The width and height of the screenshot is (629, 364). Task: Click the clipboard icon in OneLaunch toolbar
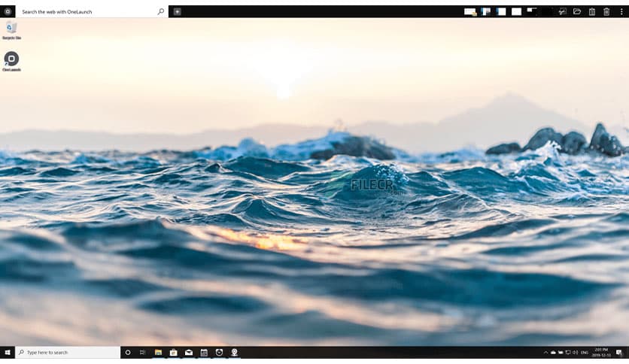tap(592, 12)
